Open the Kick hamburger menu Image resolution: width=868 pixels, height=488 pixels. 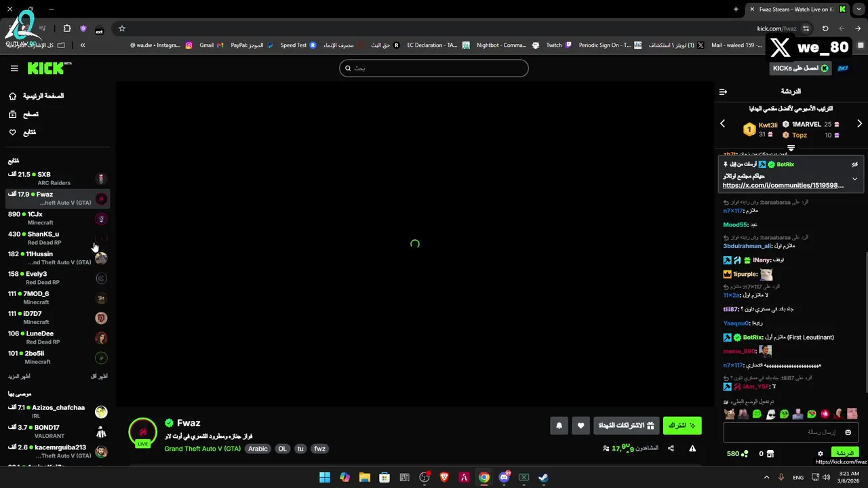[14, 68]
